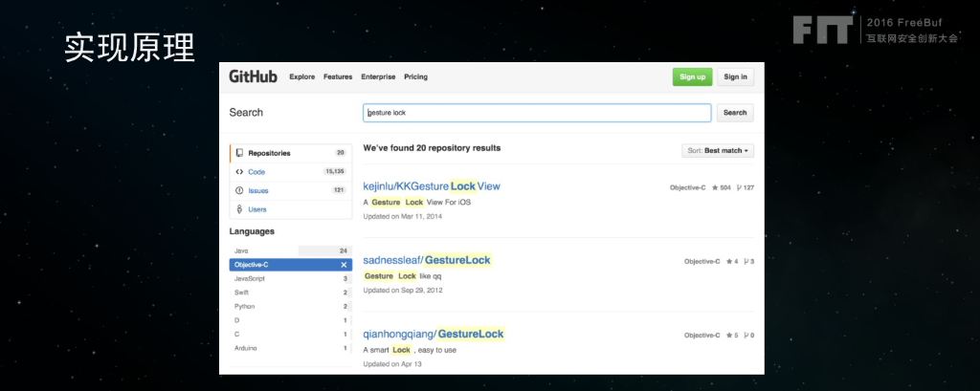Open the Users search category
The width and height of the screenshot is (980, 391).
click(x=257, y=209)
